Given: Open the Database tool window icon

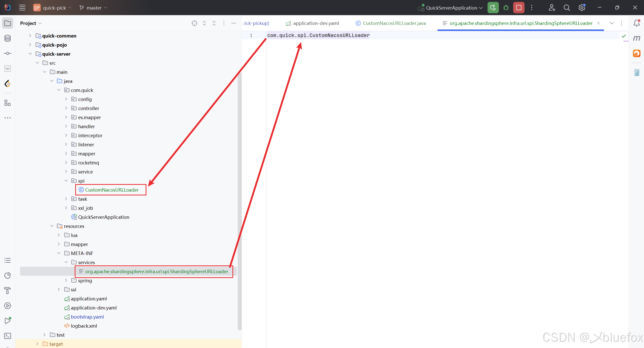Looking at the screenshot, I should tap(8, 38).
